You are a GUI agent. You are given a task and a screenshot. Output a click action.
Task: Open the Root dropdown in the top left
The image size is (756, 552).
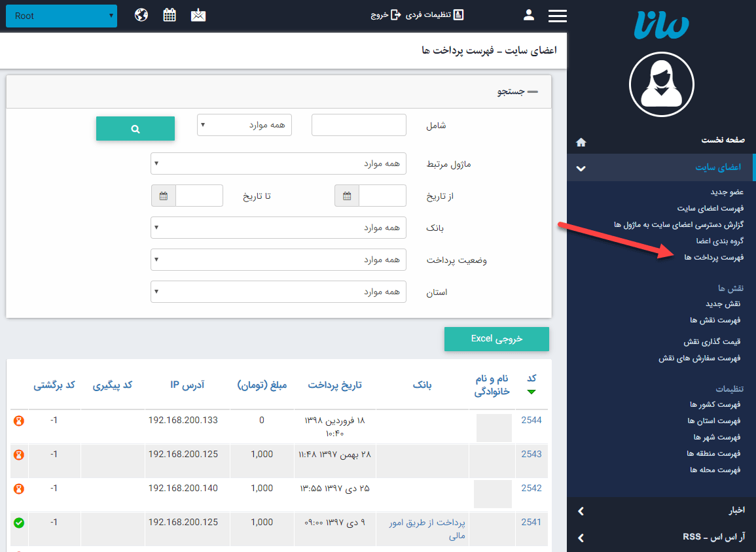point(62,16)
